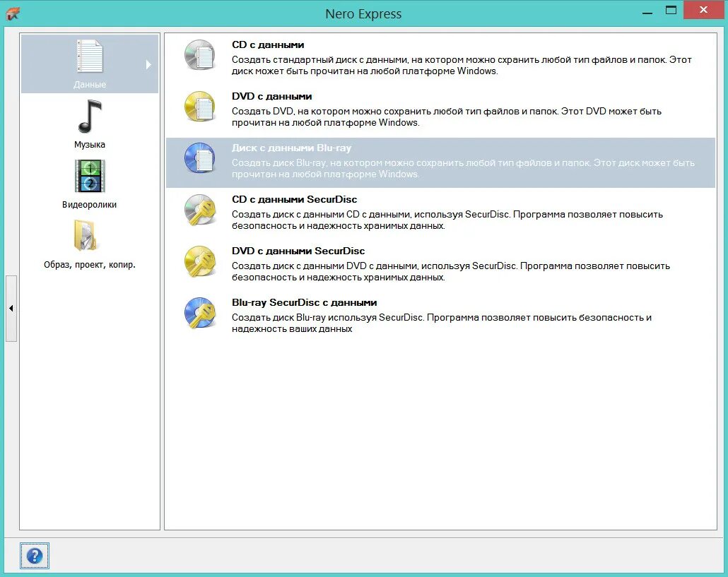The height and width of the screenshot is (577, 728).
Task: Open the Образ, проект, копир. folder icon
Action: pos(86,235)
